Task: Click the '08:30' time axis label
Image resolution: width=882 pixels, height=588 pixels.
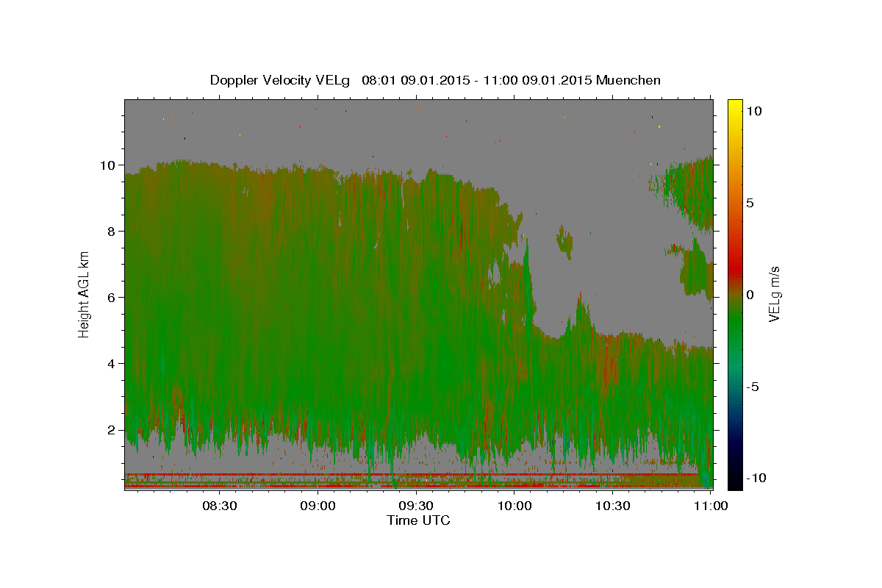Action: click(x=219, y=506)
